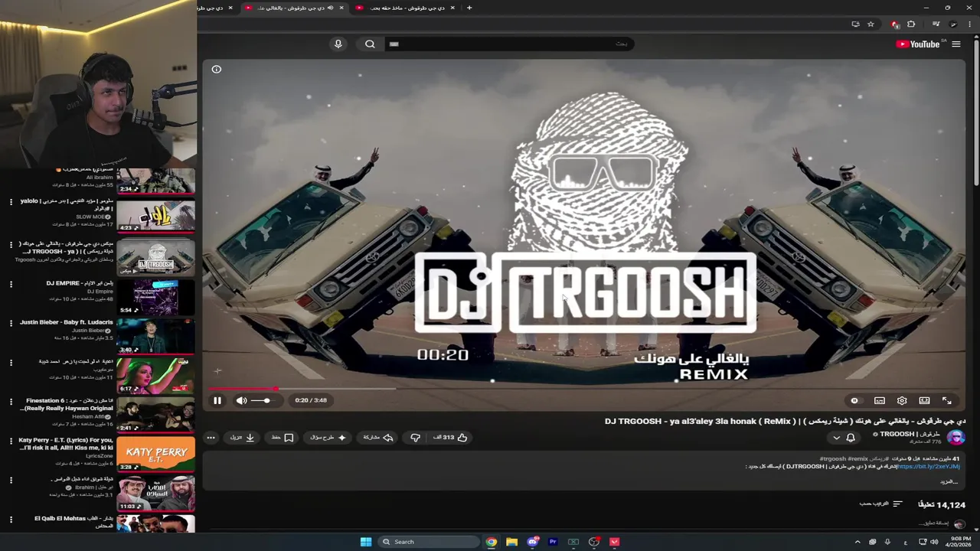Open File Explorer from taskbar
Image resolution: width=980 pixels, height=551 pixels.
click(511, 542)
